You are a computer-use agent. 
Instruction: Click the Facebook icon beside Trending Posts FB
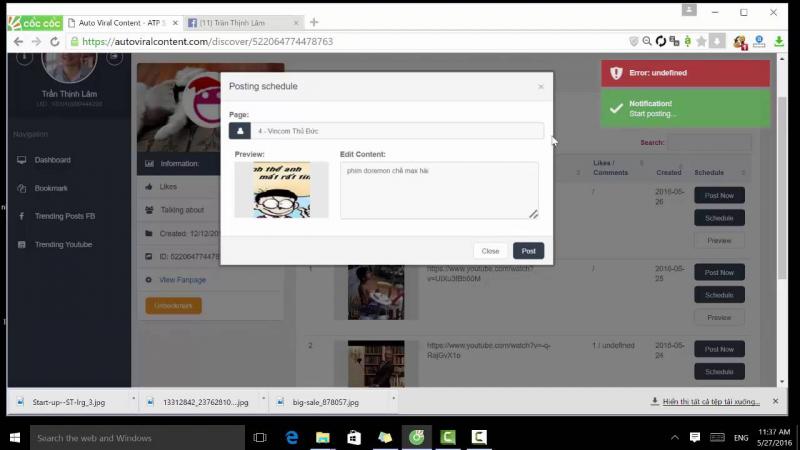(21, 216)
